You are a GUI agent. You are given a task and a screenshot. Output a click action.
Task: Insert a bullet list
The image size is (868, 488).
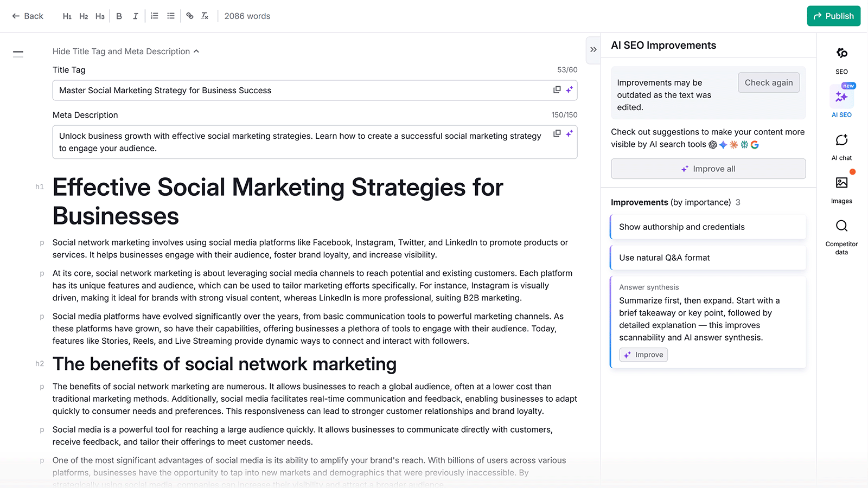(x=170, y=16)
